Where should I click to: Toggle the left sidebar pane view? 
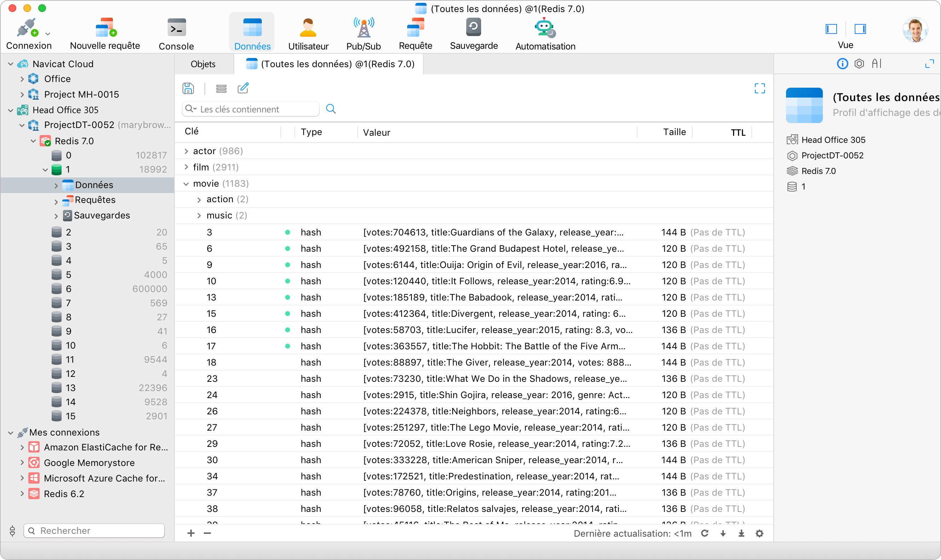pos(831,29)
